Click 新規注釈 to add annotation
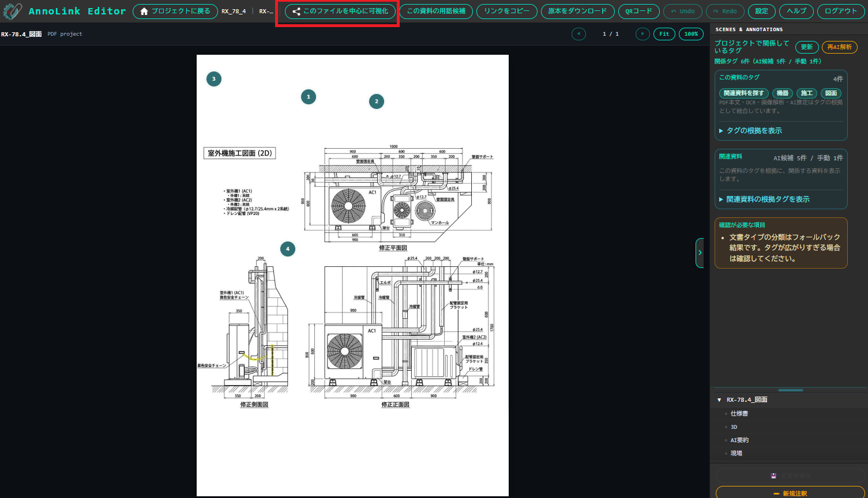The image size is (868, 498). [790, 493]
